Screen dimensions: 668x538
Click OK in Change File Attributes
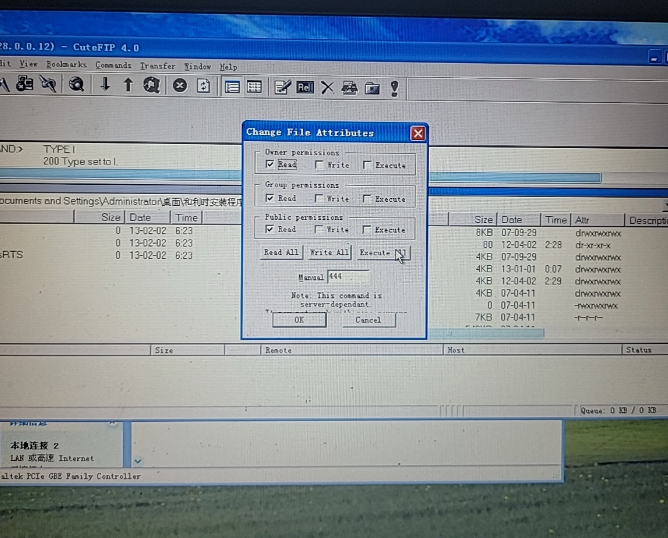(x=299, y=320)
